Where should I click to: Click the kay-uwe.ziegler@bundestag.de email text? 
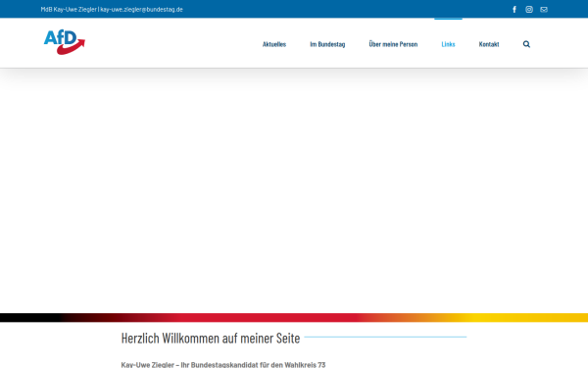point(141,10)
